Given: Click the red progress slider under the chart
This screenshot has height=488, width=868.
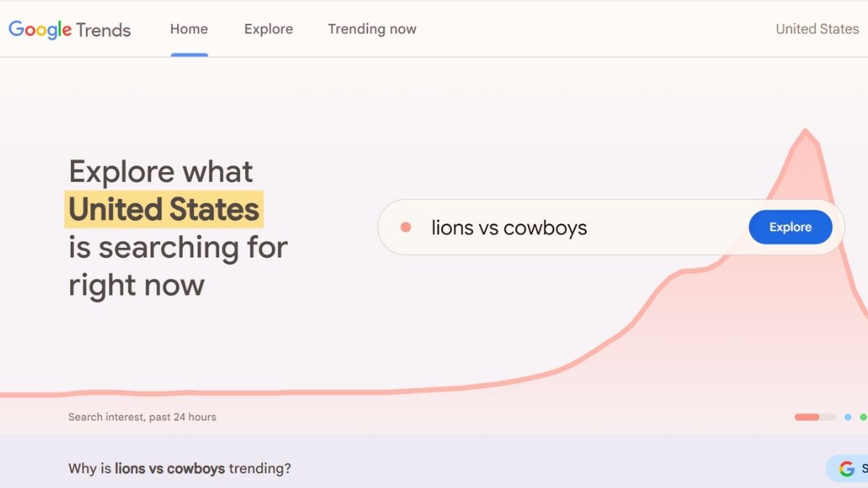Looking at the screenshot, I should point(807,417).
